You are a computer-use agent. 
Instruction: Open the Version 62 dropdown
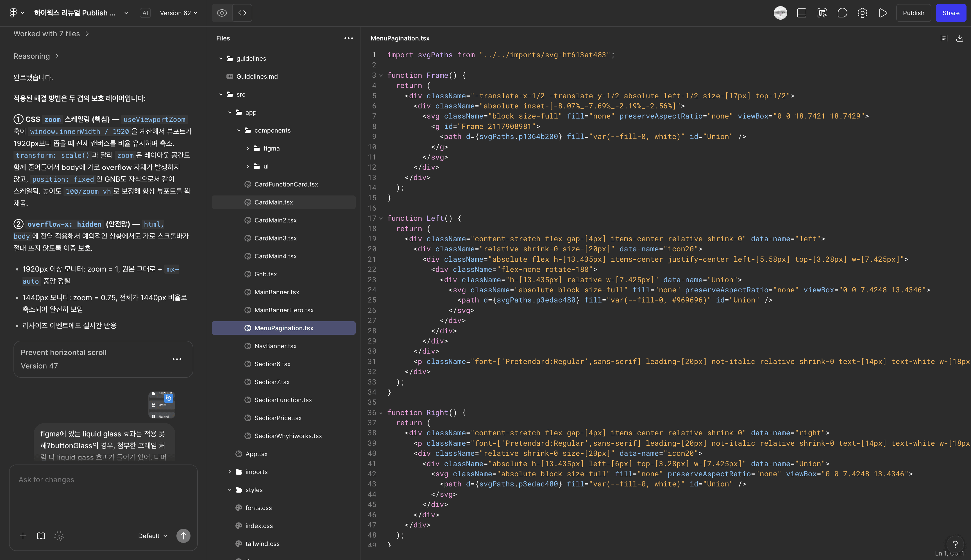(178, 13)
